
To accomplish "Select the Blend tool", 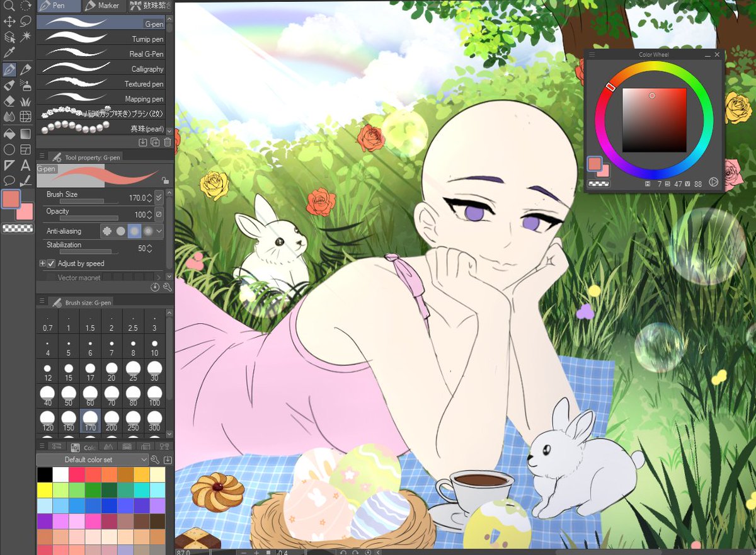I will (9, 117).
